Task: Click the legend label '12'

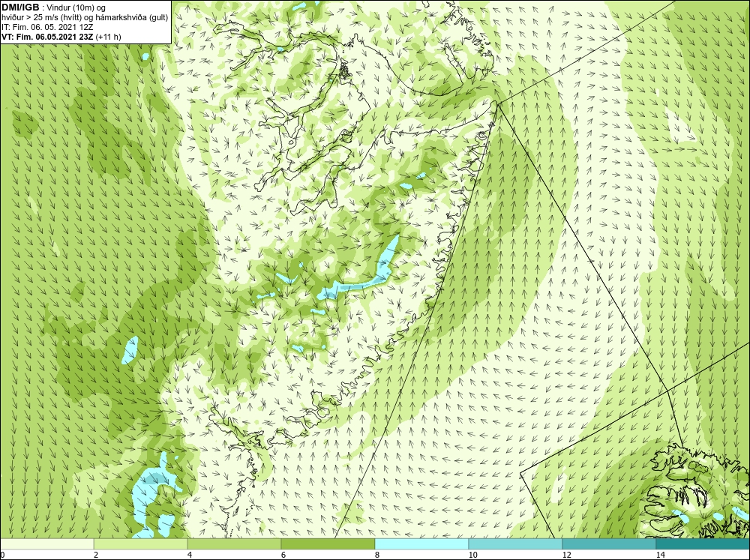Action: click(566, 555)
